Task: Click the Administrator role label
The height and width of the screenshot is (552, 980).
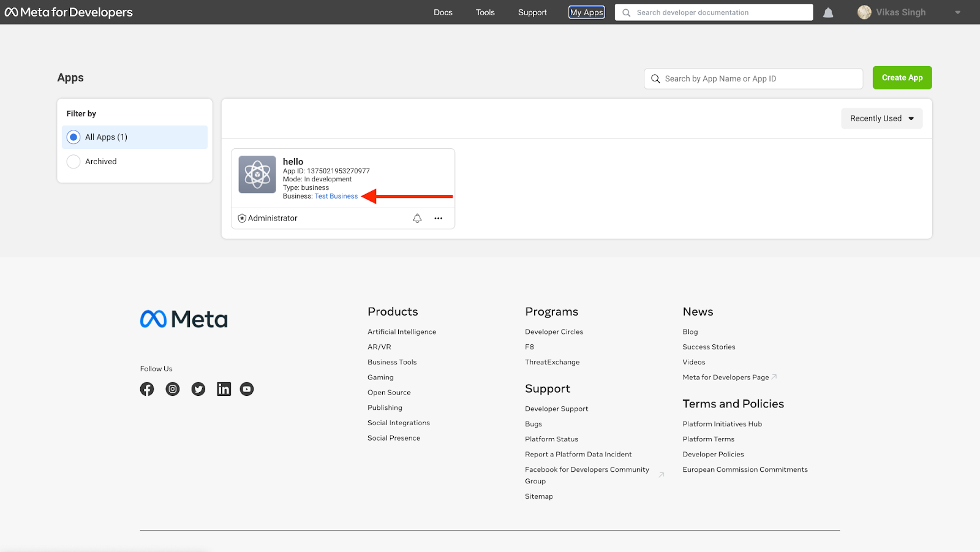Action: tap(273, 218)
